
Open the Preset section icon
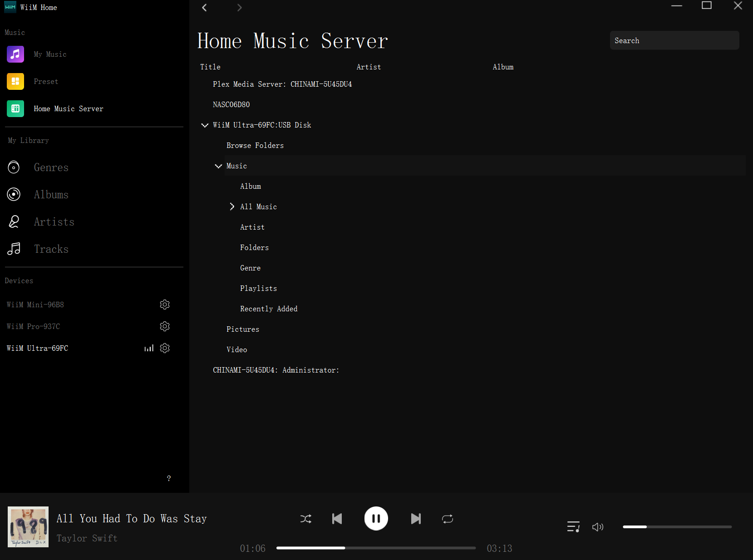point(15,81)
